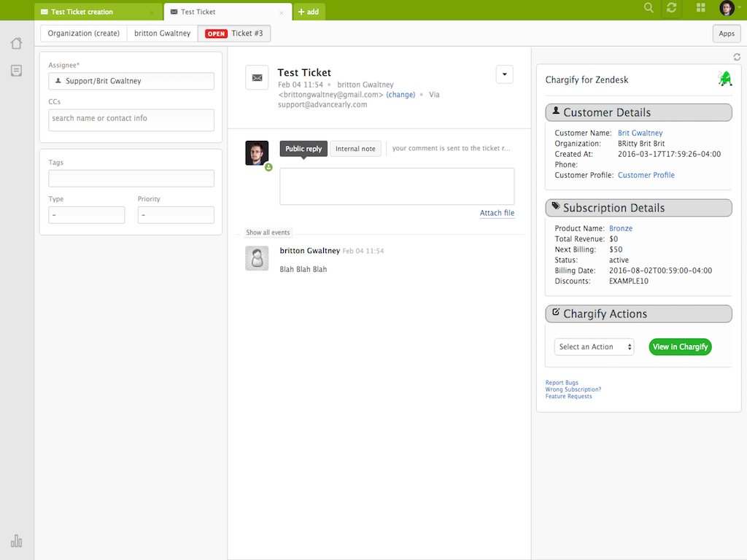Click the EXAMPLE10 discount value
Screen dimensions: 747x560
[x=628, y=281]
